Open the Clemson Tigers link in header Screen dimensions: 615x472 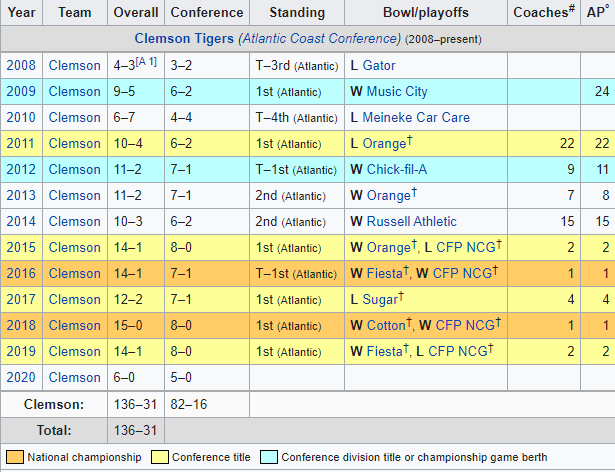point(184,38)
